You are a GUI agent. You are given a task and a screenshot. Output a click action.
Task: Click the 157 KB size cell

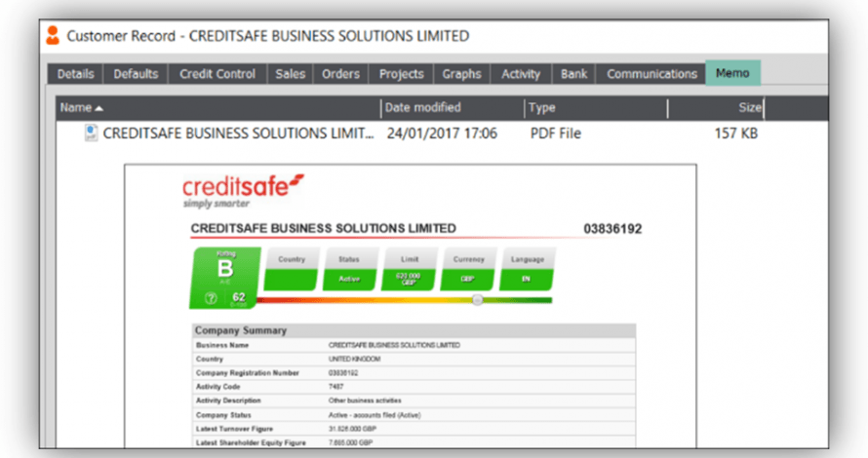pyautogui.click(x=735, y=134)
